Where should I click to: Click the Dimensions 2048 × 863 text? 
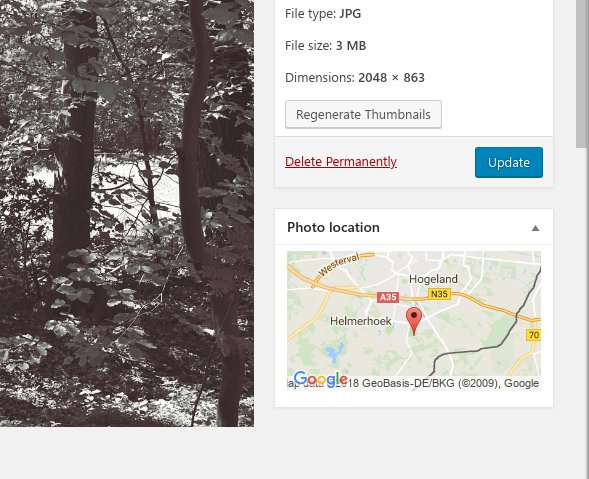click(355, 78)
